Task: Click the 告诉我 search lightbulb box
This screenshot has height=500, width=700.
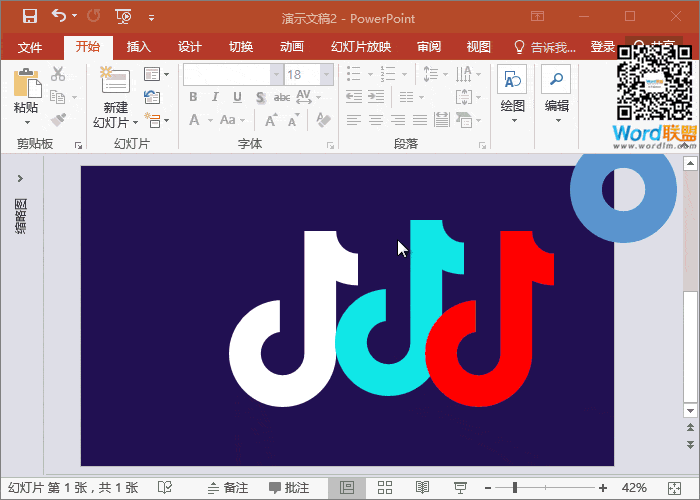Action: point(545,47)
